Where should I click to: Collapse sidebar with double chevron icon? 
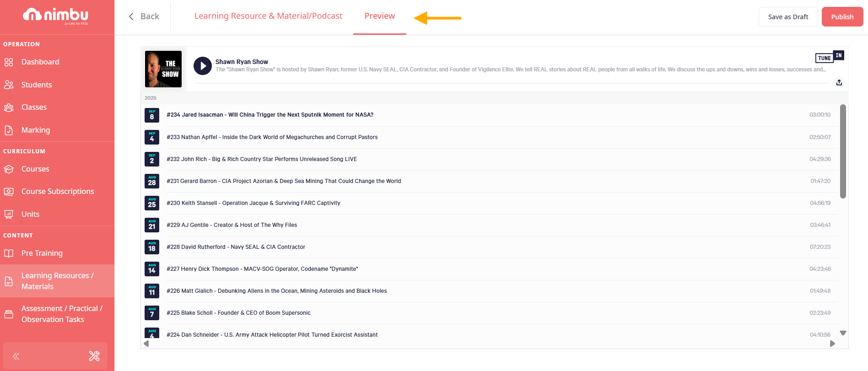(x=16, y=356)
